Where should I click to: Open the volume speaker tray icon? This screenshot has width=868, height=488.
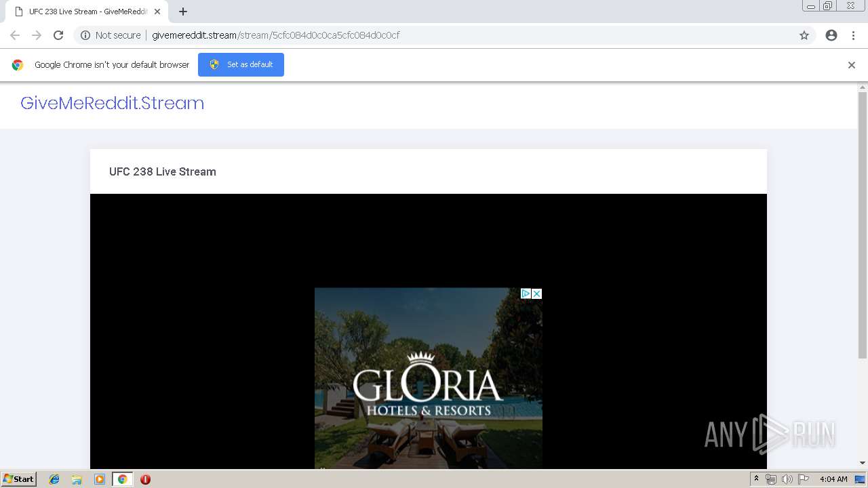tap(787, 479)
